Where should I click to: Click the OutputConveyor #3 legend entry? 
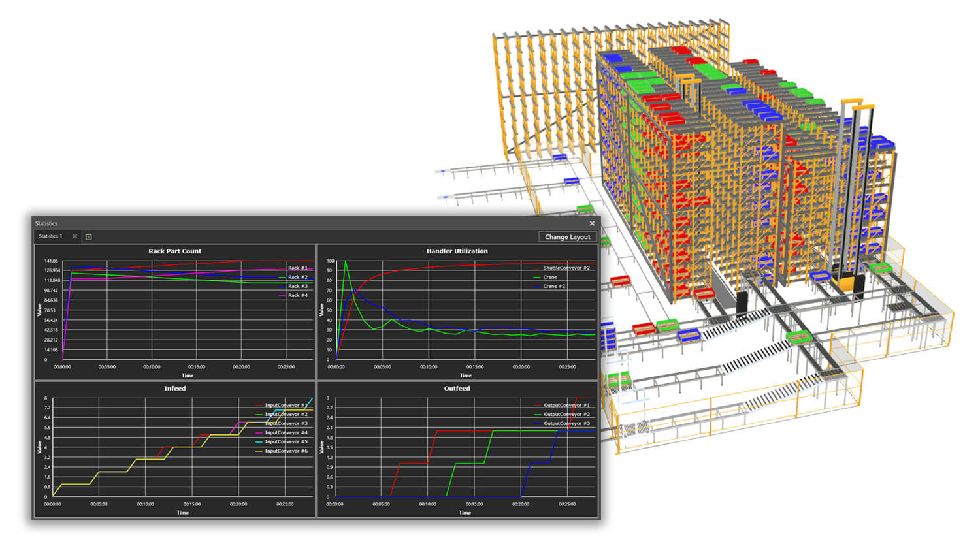coord(562,423)
